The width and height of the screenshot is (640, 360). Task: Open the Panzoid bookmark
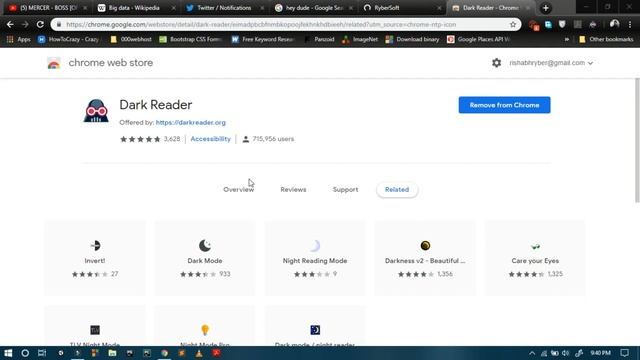click(x=320, y=40)
